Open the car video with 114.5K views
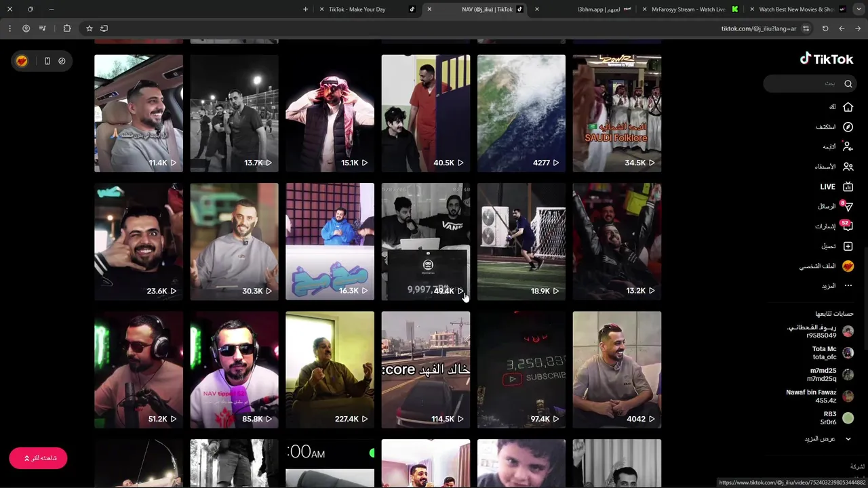Screen dimensions: 868x488 click(425, 369)
